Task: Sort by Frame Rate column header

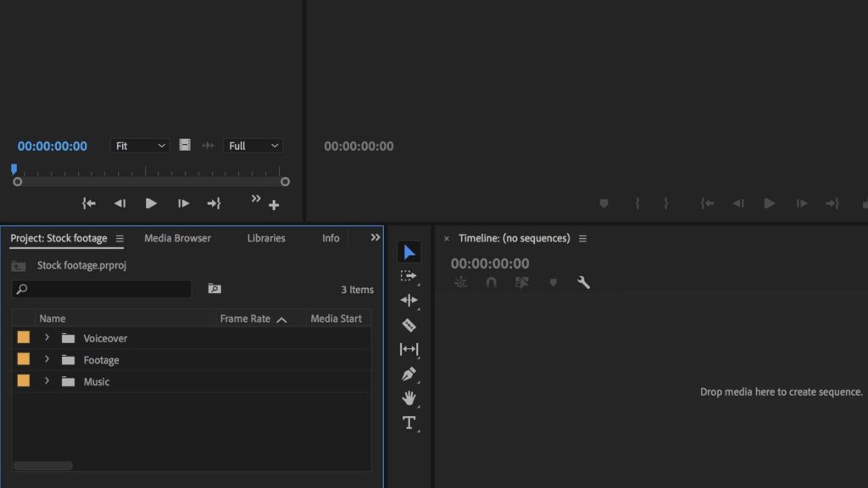Action: pyautogui.click(x=245, y=319)
